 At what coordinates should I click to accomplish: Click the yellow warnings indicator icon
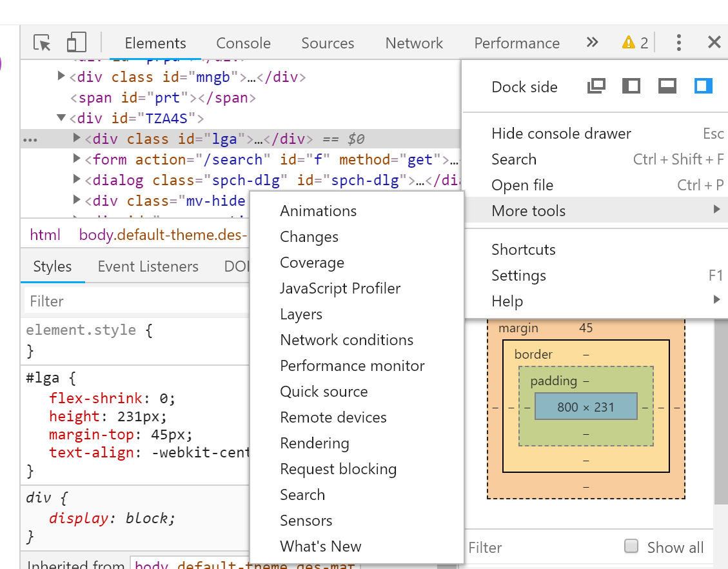[628, 43]
